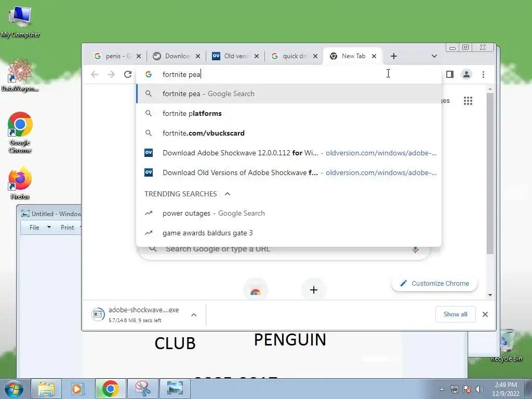This screenshot has width=532, height=399.
Task: Open Firefox desktop shortcut
Action: click(x=20, y=183)
